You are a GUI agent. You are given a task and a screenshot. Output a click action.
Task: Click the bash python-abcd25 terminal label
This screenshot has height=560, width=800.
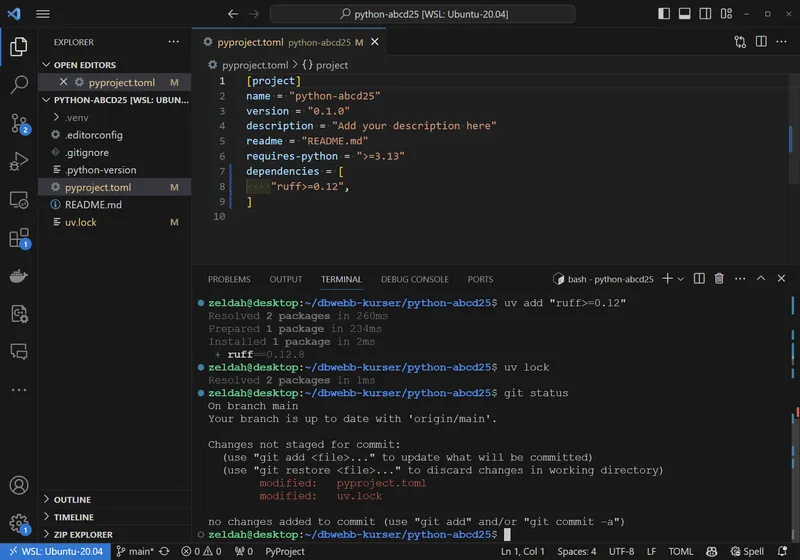[603, 279]
